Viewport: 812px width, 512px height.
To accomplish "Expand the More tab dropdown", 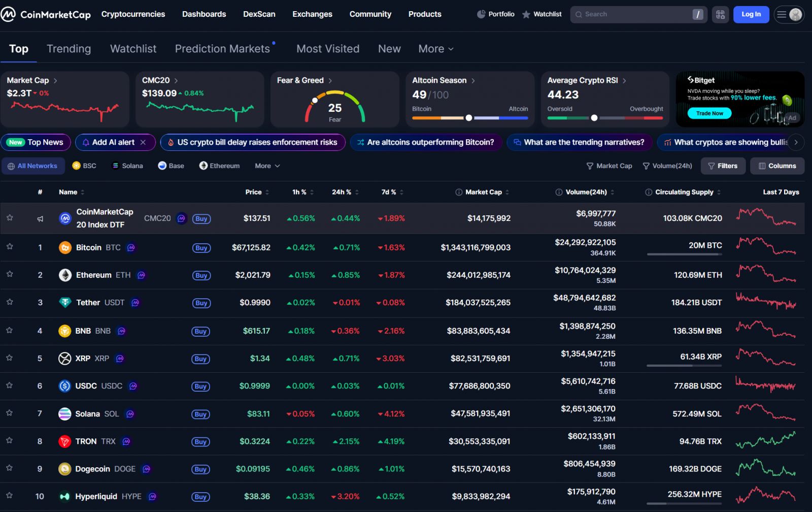I will click(435, 49).
